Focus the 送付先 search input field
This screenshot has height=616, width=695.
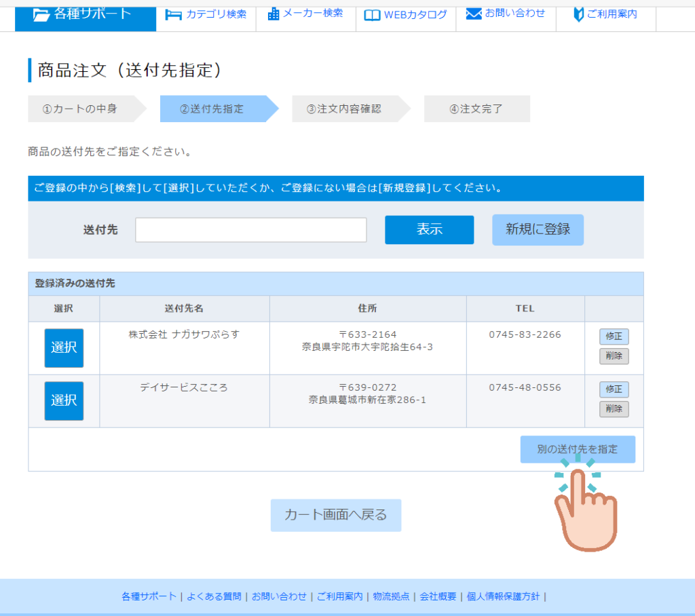point(250,230)
